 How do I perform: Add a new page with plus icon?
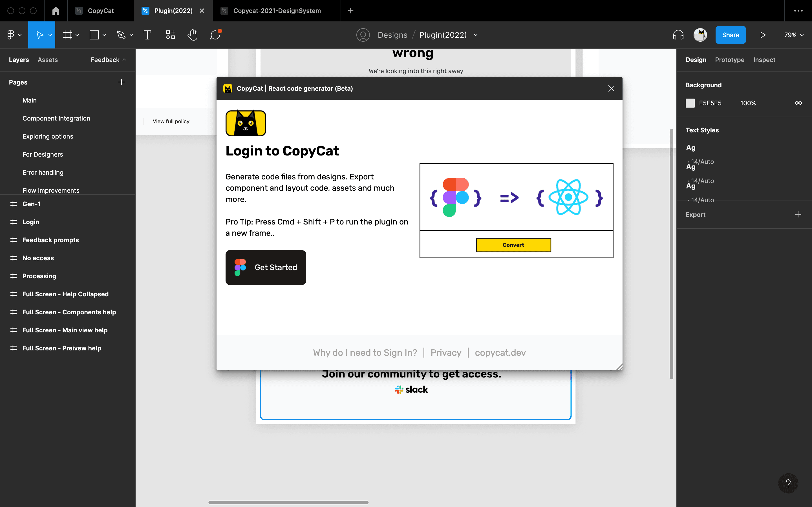point(122,82)
